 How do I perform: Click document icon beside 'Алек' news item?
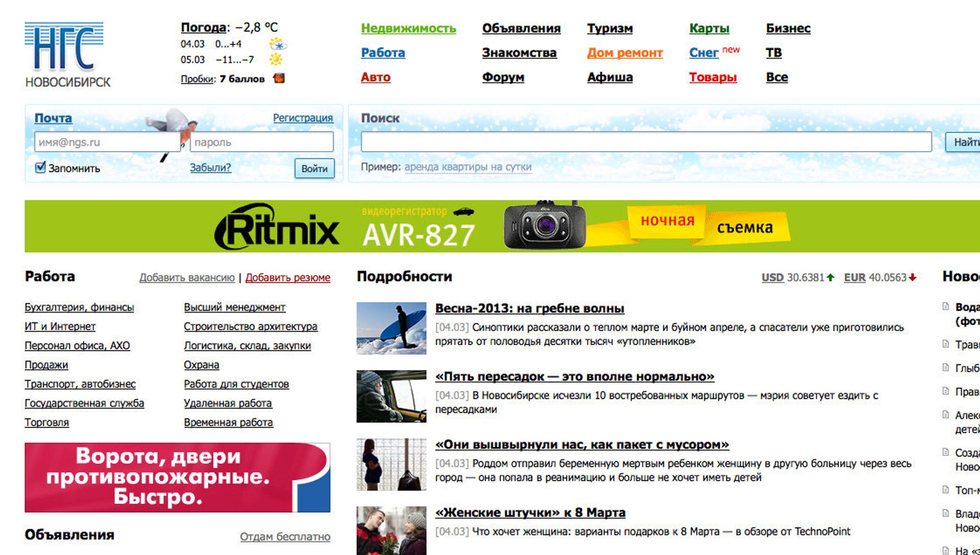pos(945,414)
